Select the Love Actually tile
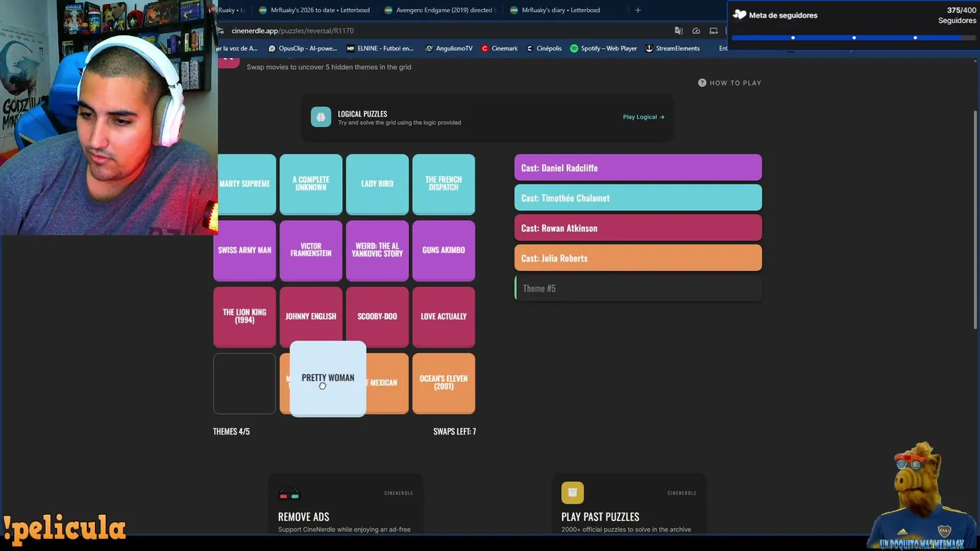Screen dimensions: 980x551 (444, 317)
